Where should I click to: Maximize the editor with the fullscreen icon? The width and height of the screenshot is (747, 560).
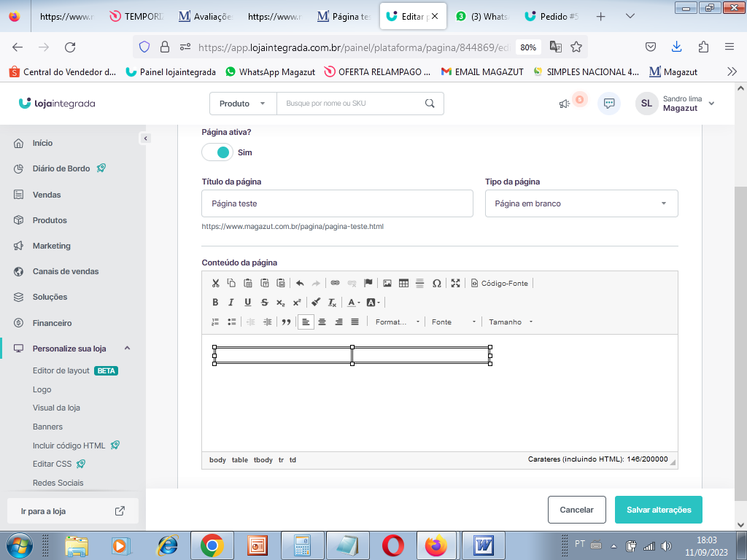[x=456, y=283]
